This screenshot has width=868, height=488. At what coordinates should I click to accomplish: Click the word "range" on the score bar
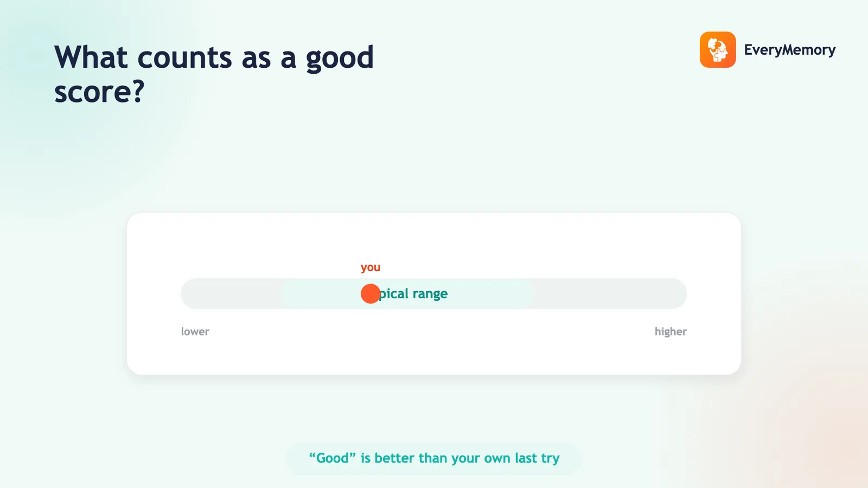[x=430, y=294]
